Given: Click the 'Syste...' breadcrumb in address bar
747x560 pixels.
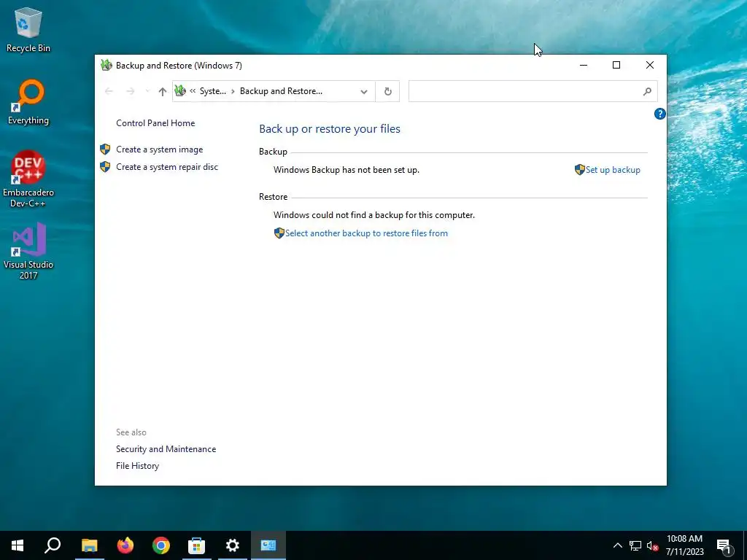Looking at the screenshot, I should coord(213,91).
